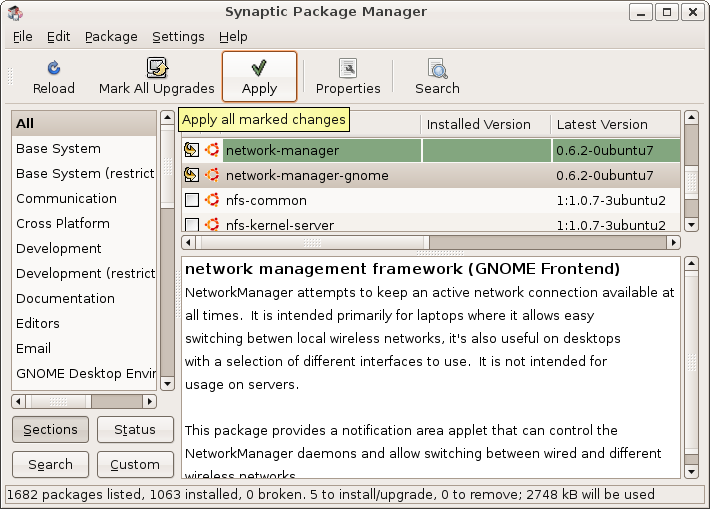Sort by Latest Version column header
This screenshot has width=710, height=509.
[615, 124]
